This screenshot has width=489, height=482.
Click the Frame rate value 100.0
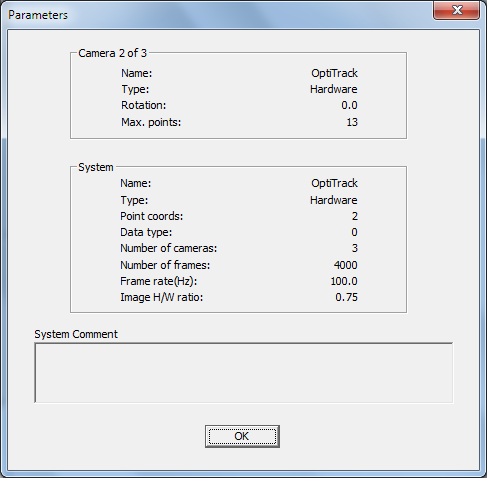(344, 281)
